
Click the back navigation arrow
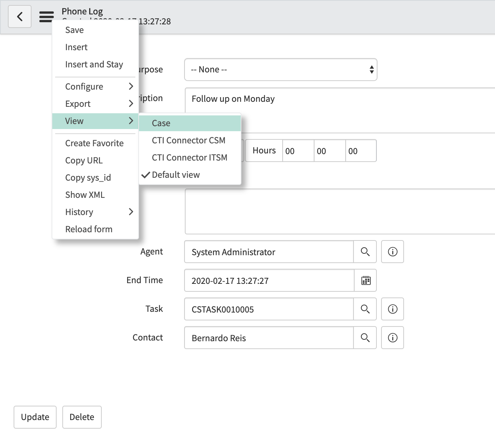tap(20, 16)
